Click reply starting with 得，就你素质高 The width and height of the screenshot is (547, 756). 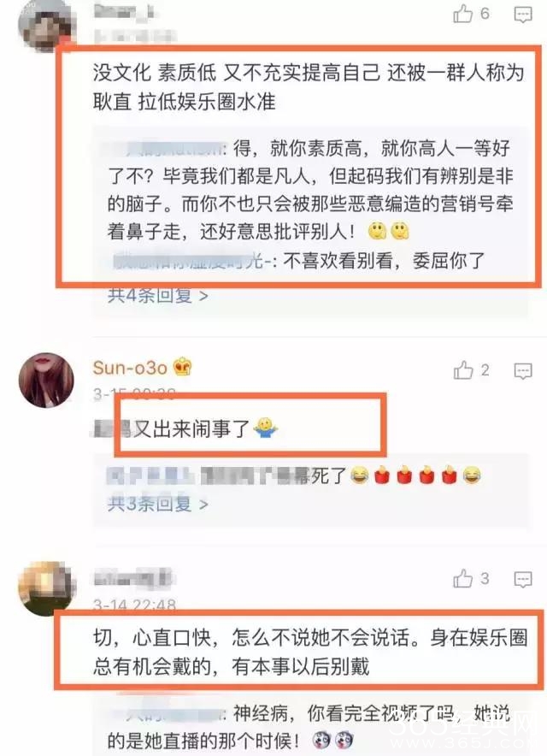309,190
